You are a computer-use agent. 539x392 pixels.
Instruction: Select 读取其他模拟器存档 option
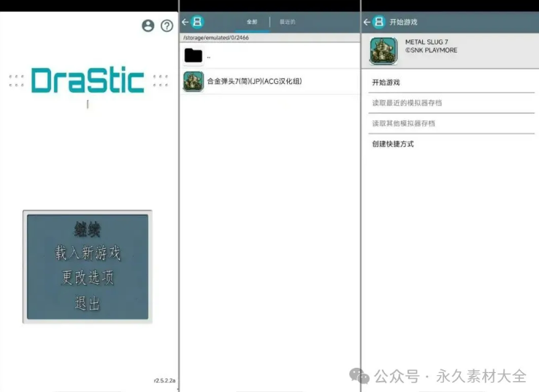click(x=451, y=123)
